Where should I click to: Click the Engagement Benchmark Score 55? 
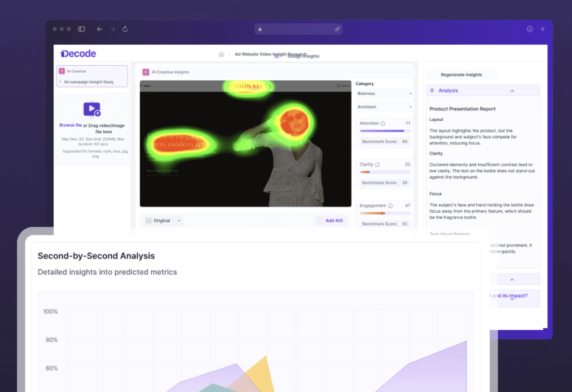tap(385, 224)
